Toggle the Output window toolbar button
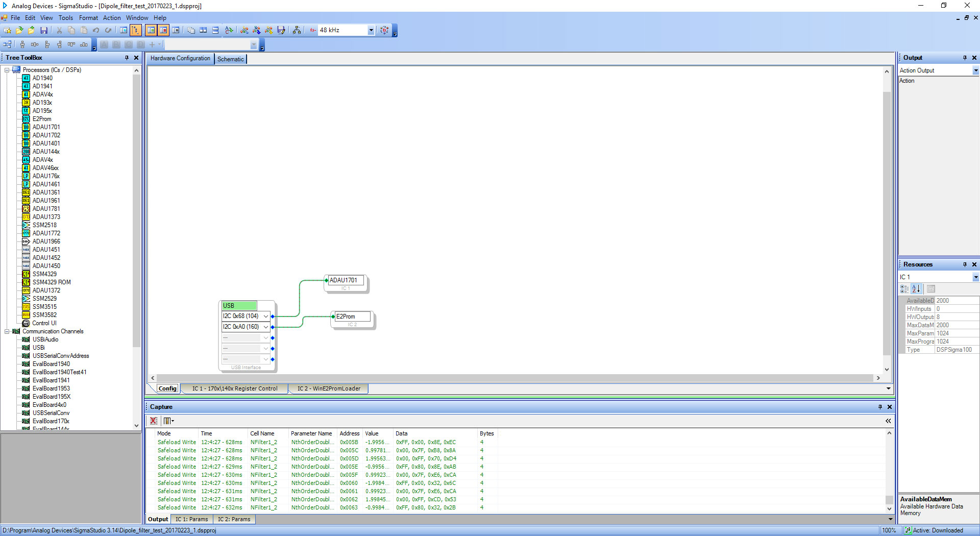 [163, 30]
